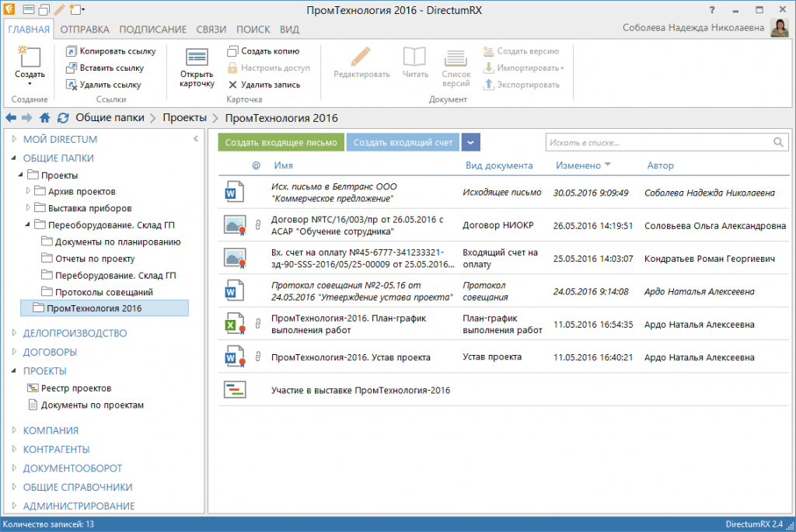Collapse the left navigation panel
The width and height of the screenshot is (796, 532).
point(196,140)
